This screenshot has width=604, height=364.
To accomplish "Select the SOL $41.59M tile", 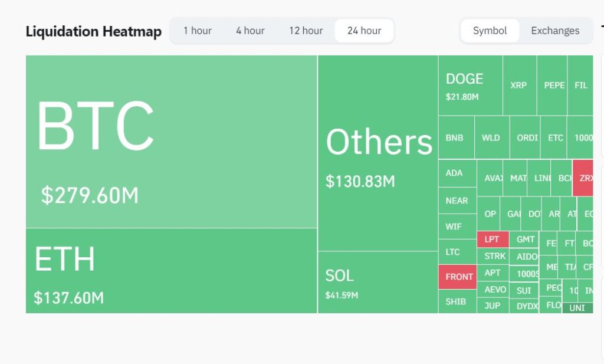I will click(x=377, y=282).
